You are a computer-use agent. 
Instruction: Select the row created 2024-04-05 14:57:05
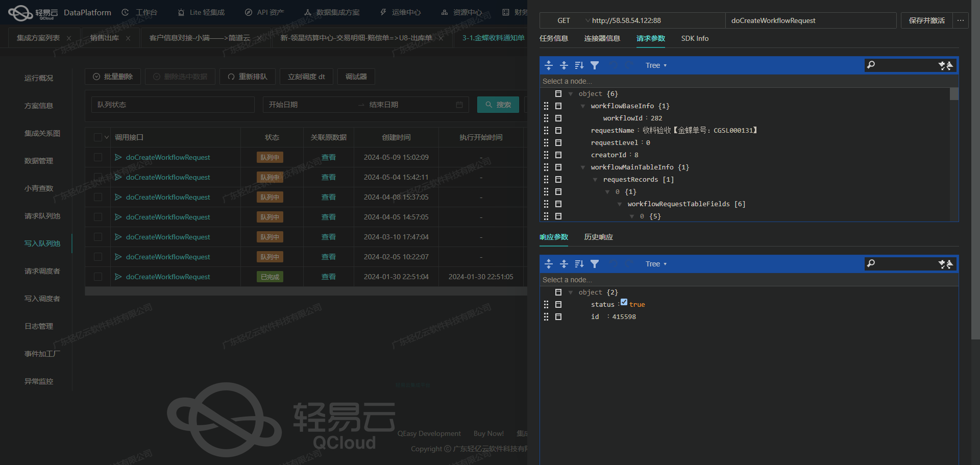[98, 217]
